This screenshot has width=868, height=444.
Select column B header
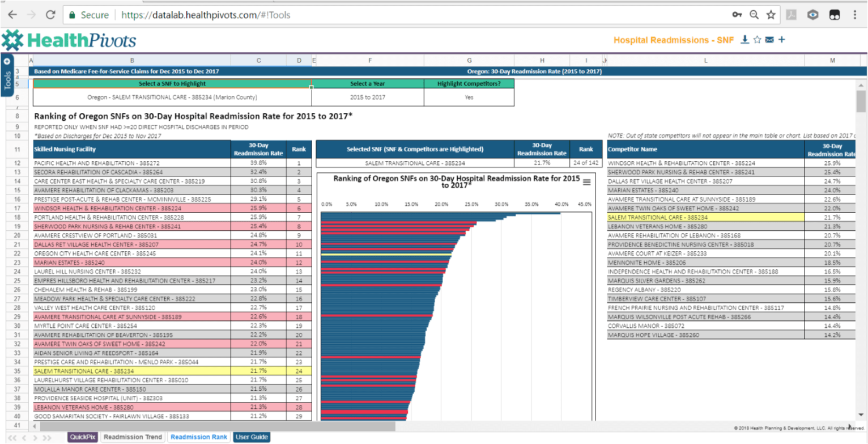tap(132, 60)
